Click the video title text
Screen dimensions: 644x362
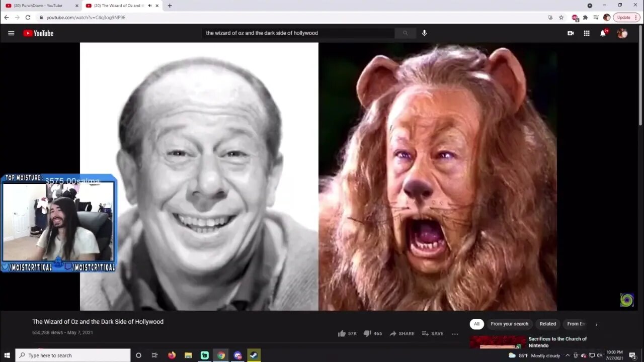click(98, 322)
